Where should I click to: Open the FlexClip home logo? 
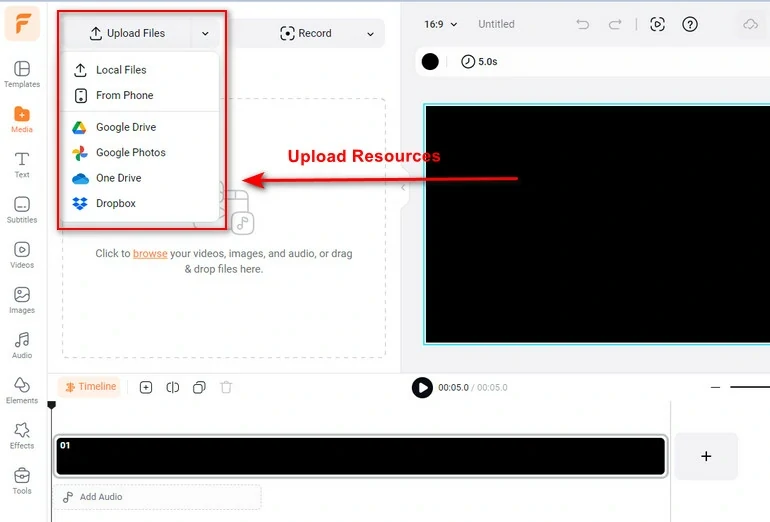(x=22, y=23)
